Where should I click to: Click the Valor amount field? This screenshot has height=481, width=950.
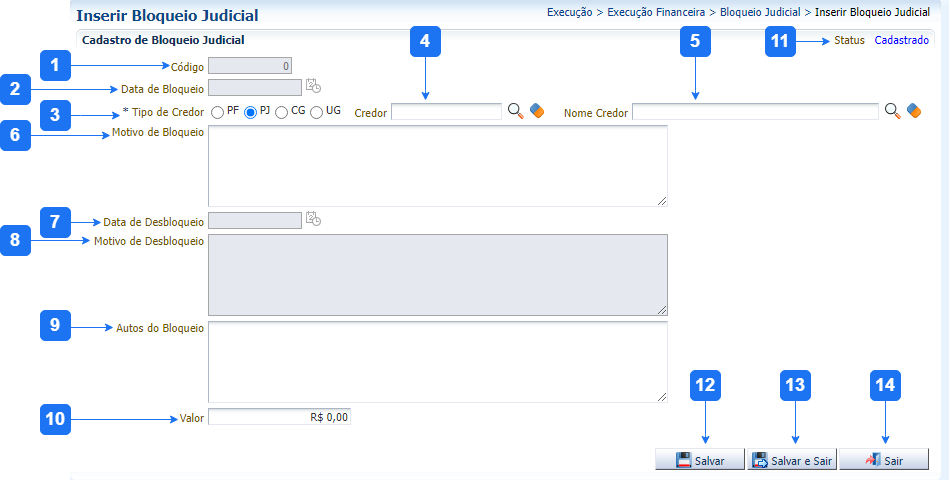coord(279,417)
